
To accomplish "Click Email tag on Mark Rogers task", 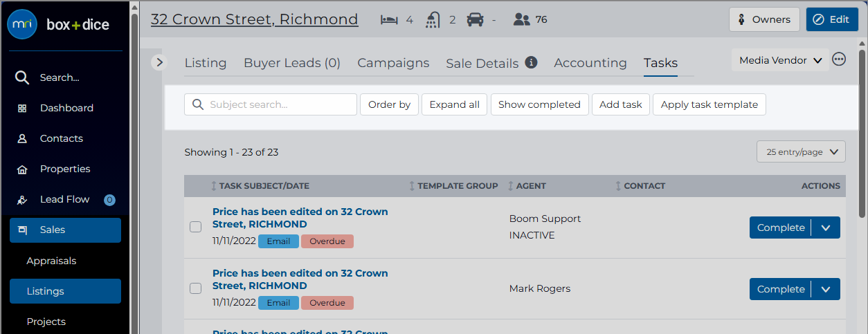I will point(278,303).
